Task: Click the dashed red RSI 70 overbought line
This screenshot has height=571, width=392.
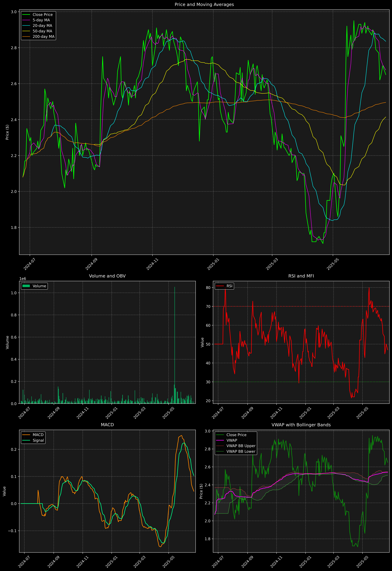Action: pos(301,306)
